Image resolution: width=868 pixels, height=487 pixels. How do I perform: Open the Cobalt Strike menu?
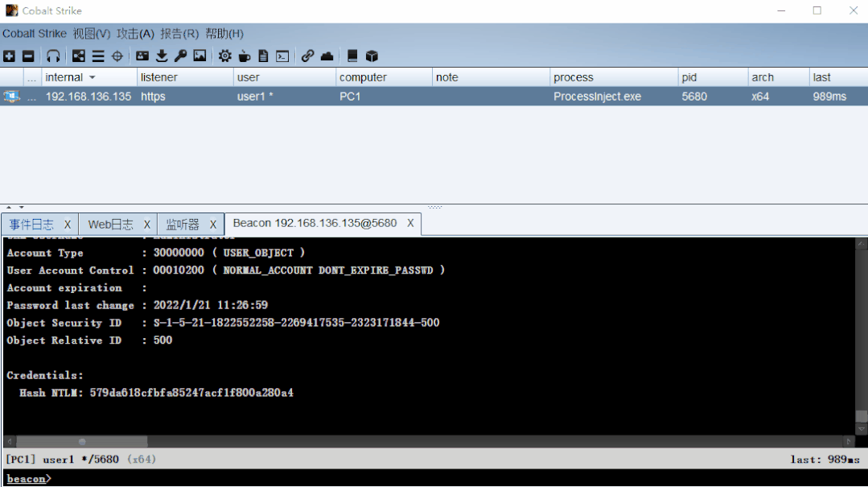point(35,34)
